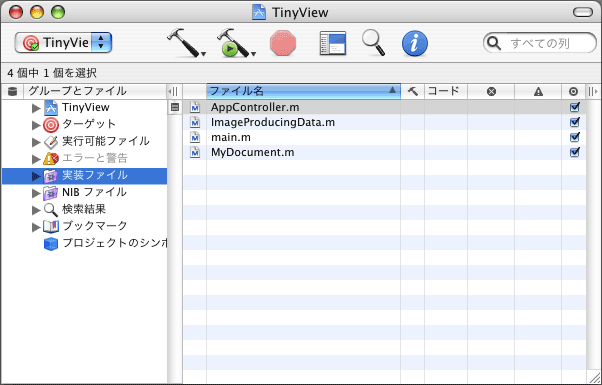The height and width of the screenshot is (385, 602).
Task: Select the main.m file row
Action: coord(384,137)
